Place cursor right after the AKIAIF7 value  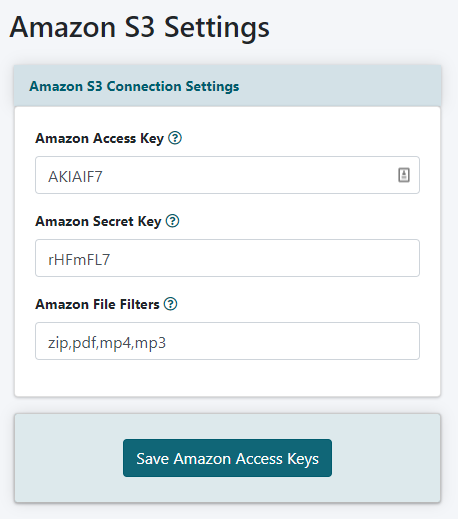coord(103,176)
